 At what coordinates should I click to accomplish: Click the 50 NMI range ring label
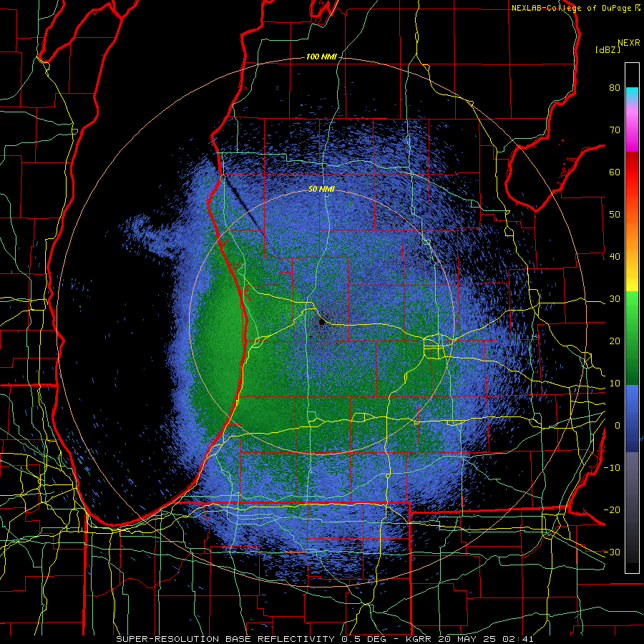click(x=321, y=190)
